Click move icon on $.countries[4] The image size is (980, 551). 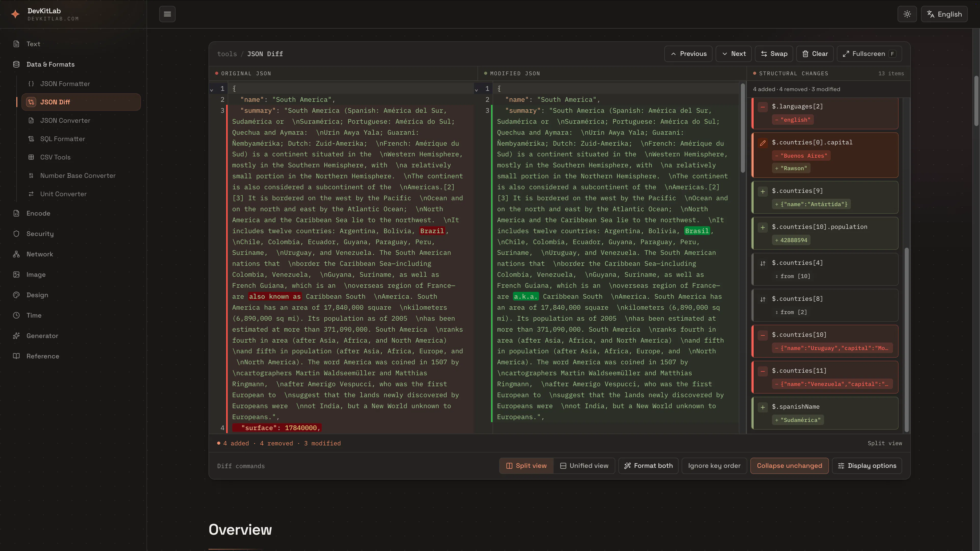(x=763, y=263)
